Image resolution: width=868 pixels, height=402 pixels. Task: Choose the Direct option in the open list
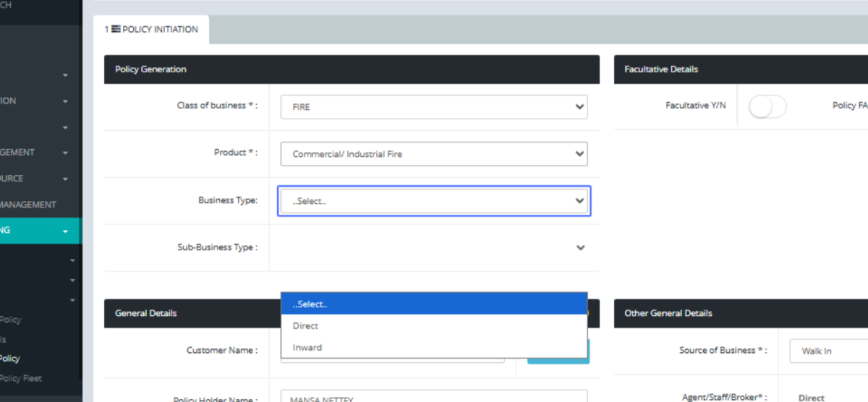pyautogui.click(x=306, y=326)
